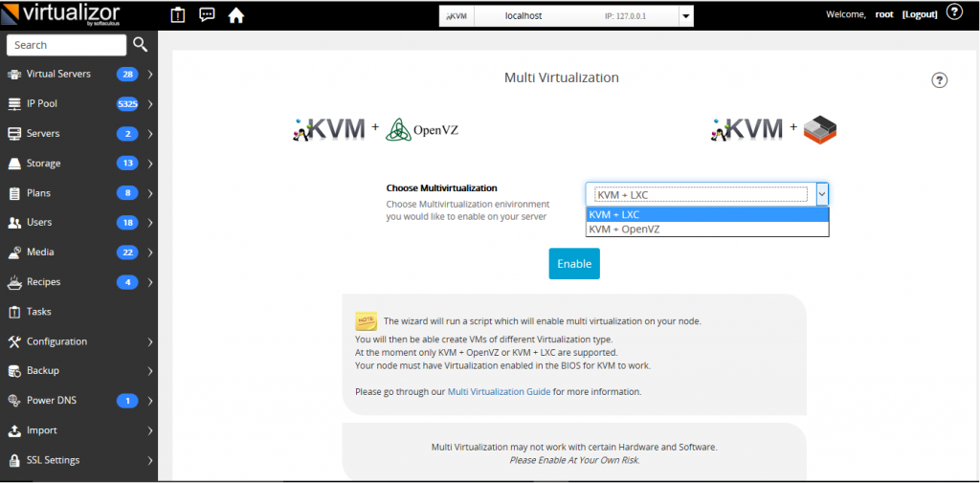980x483 pixels.
Task: Click the Virtual Servers count badge 28
Action: pos(127,75)
